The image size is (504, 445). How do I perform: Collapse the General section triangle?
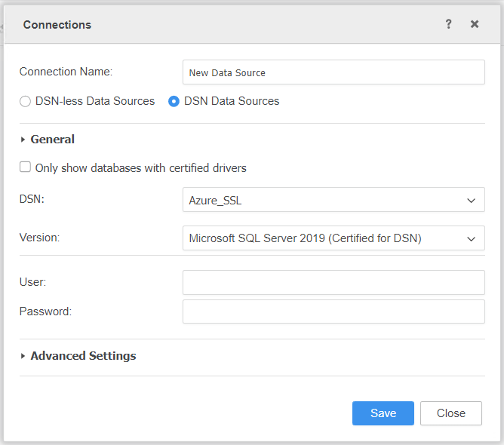[23, 140]
